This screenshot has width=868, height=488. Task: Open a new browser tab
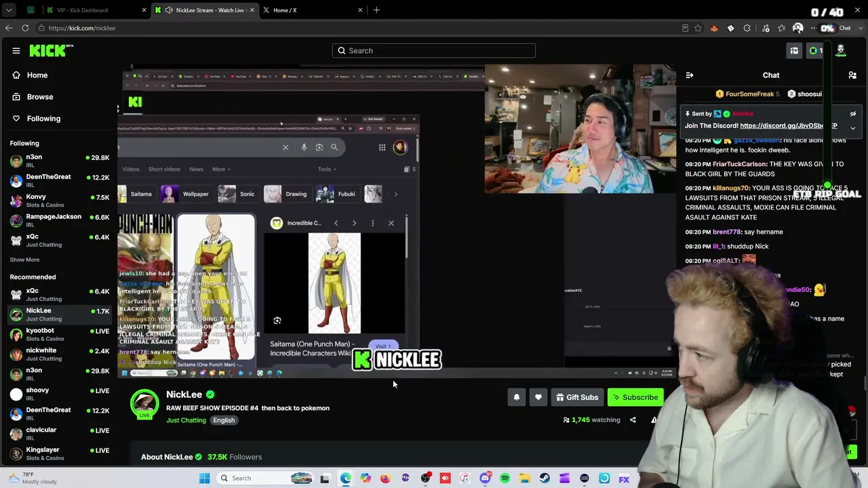tap(376, 10)
